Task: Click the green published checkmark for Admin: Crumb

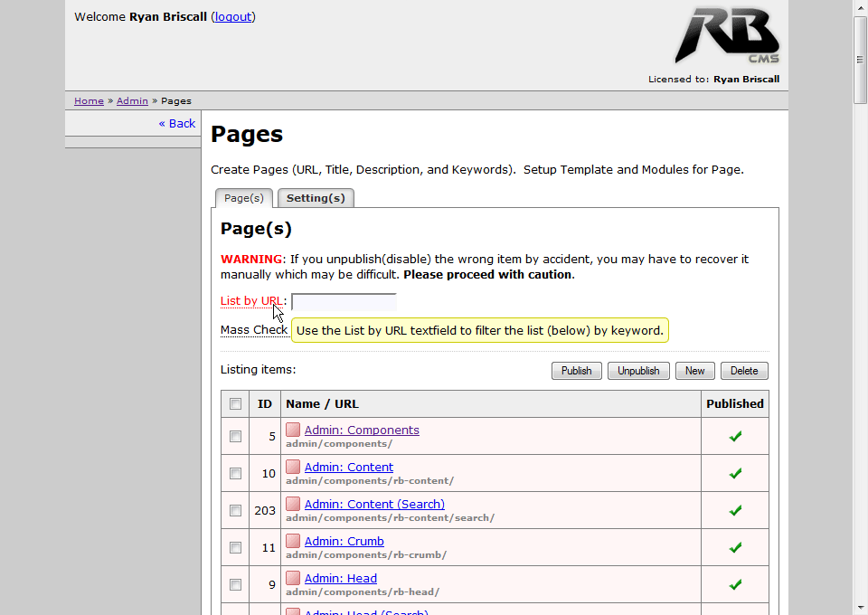Action: pyautogui.click(x=735, y=547)
